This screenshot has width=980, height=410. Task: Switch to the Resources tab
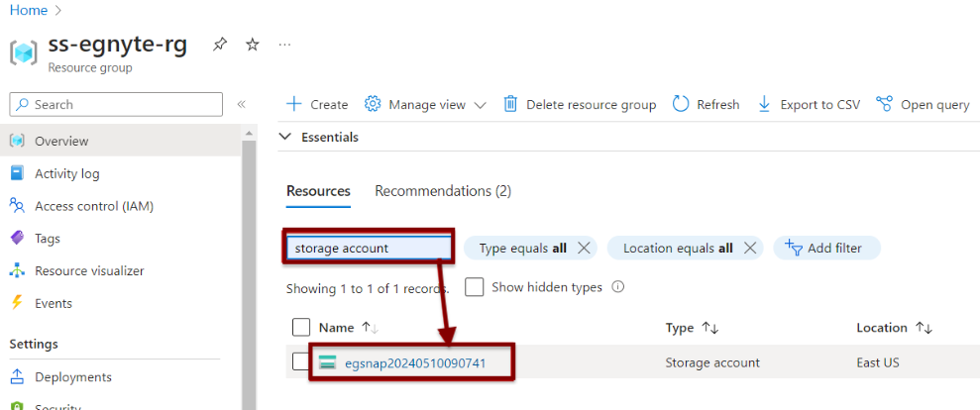pos(318,191)
